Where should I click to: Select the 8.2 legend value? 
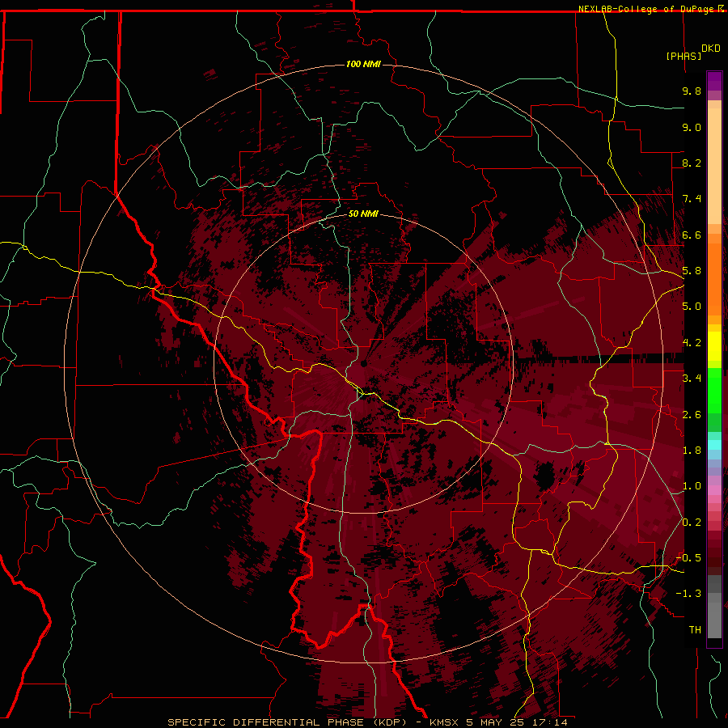pos(692,163)
